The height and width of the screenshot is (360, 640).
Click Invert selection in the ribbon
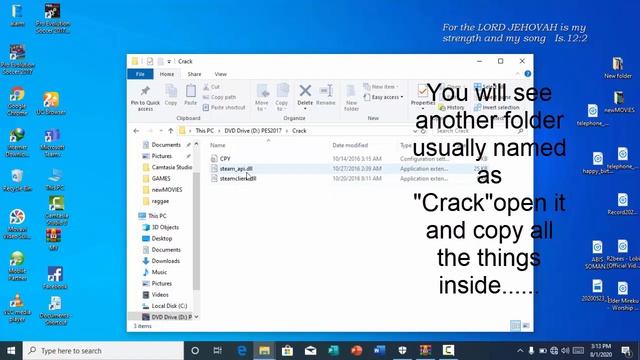click(496, 107)
